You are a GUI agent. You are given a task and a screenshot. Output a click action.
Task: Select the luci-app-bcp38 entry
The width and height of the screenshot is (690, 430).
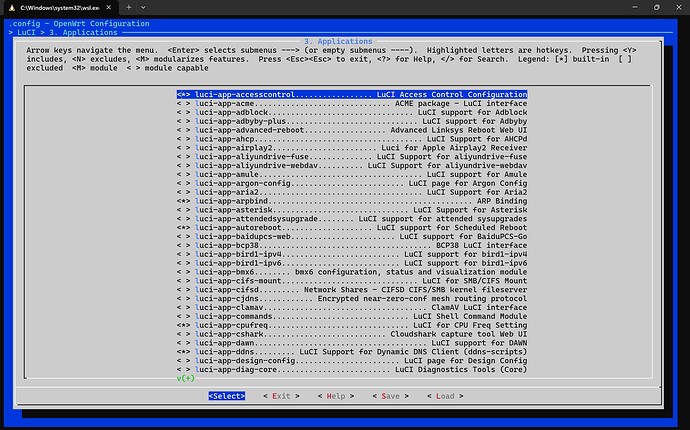[x=352, y=245]
